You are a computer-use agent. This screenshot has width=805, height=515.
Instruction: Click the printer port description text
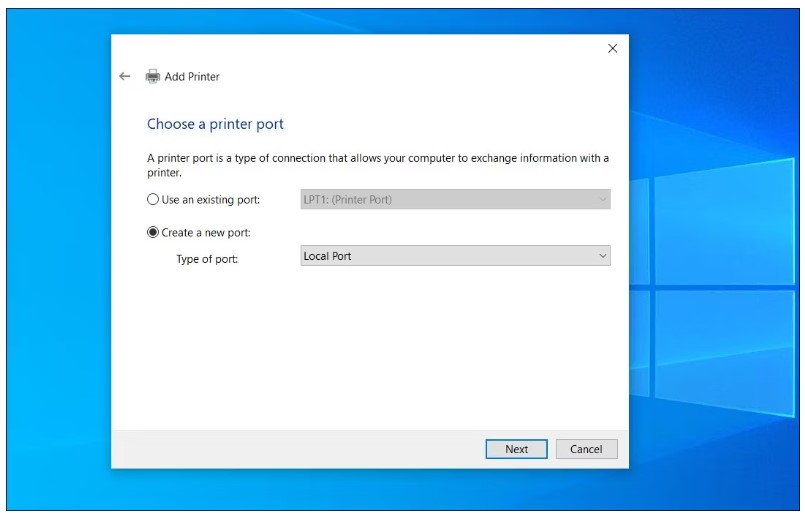[378, 165]
